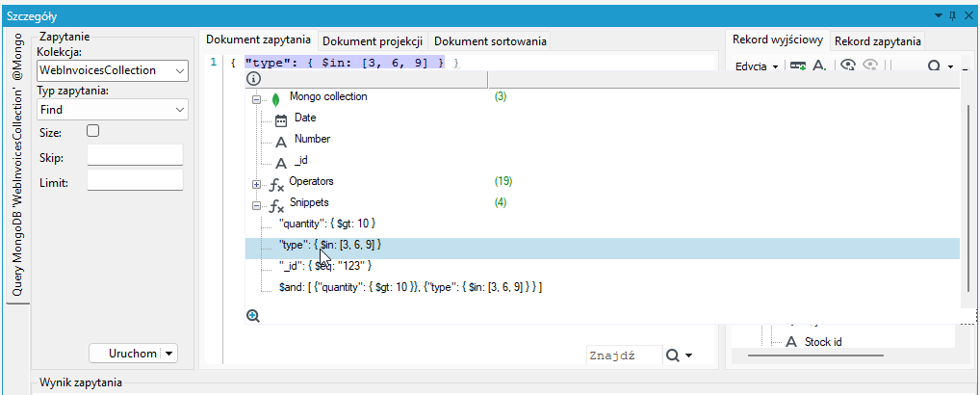Image resolution: width=980 pixels, height=395 pixels.
Task: Click the (3) count next to Mongo collection
Action: (500, 97)
